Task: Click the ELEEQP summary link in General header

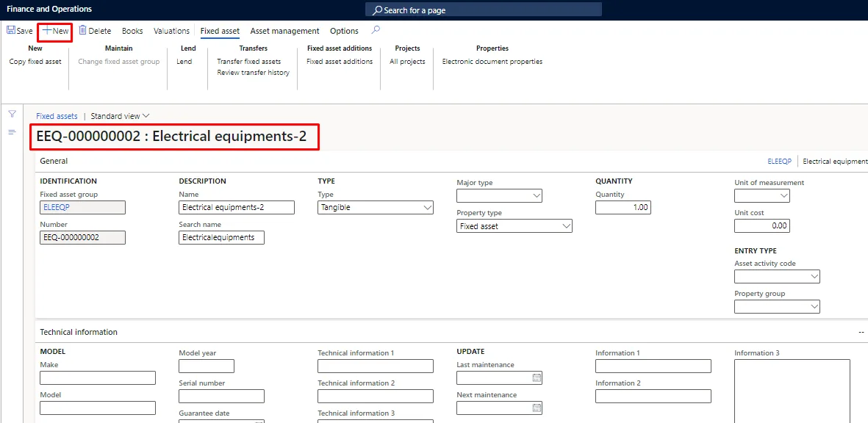Action: tap(779, 162)
